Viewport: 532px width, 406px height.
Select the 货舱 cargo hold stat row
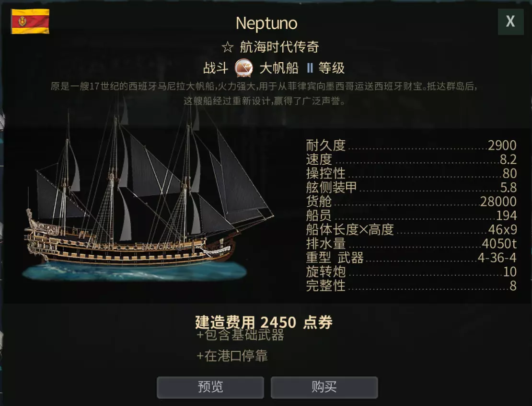pyautogui.click(x=411, y=202)
